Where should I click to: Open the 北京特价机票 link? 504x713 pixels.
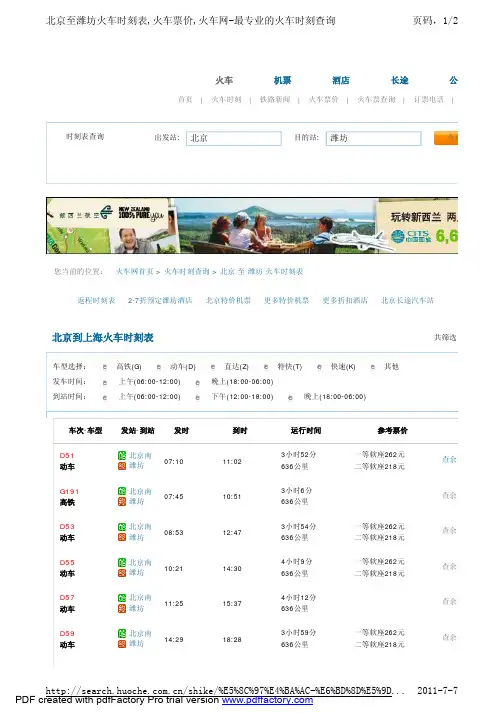(228, 300)
